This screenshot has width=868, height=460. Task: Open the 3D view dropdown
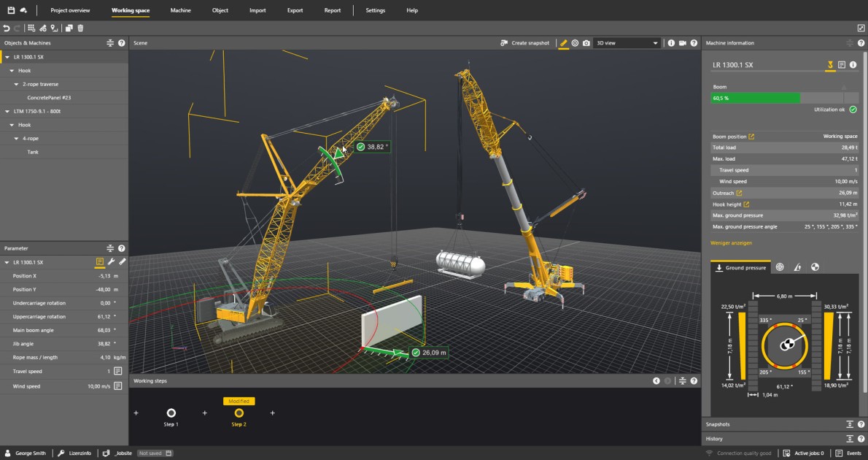627,43
